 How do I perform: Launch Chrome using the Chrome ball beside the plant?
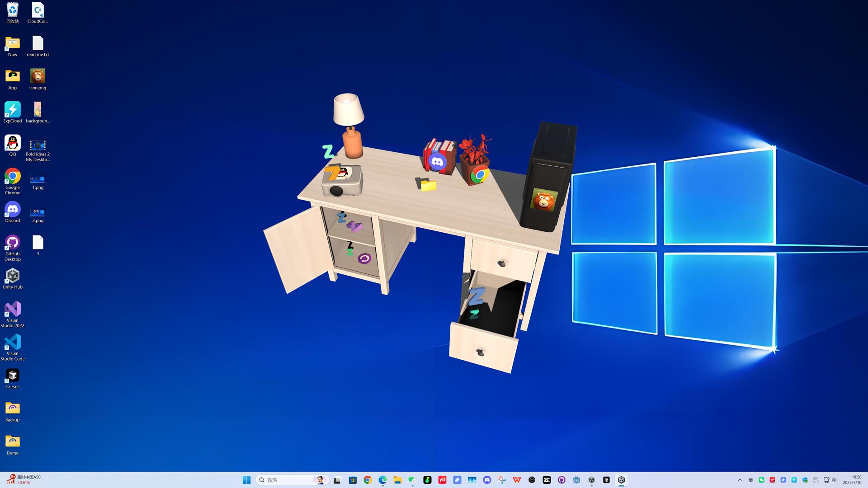480,174
